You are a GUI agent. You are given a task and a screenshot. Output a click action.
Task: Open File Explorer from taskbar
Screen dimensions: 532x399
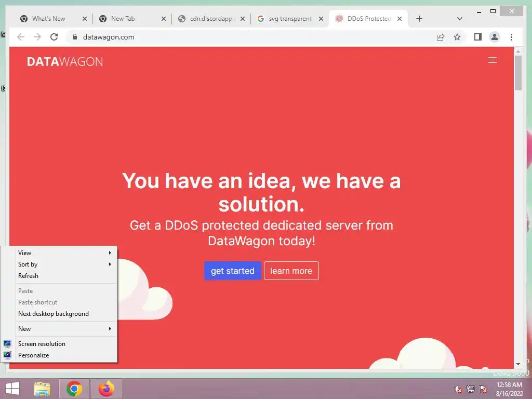[x=42, y=389]
